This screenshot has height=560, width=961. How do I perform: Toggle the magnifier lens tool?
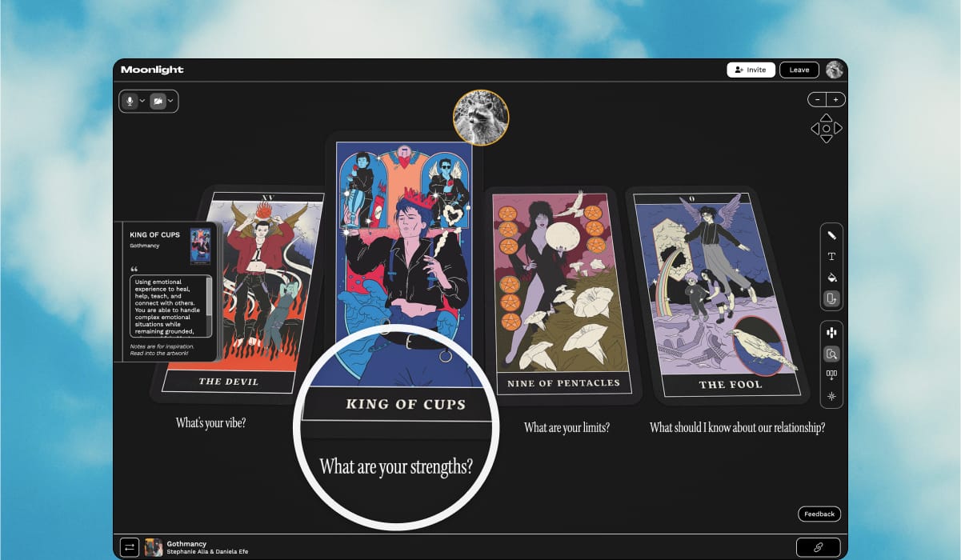831,354
